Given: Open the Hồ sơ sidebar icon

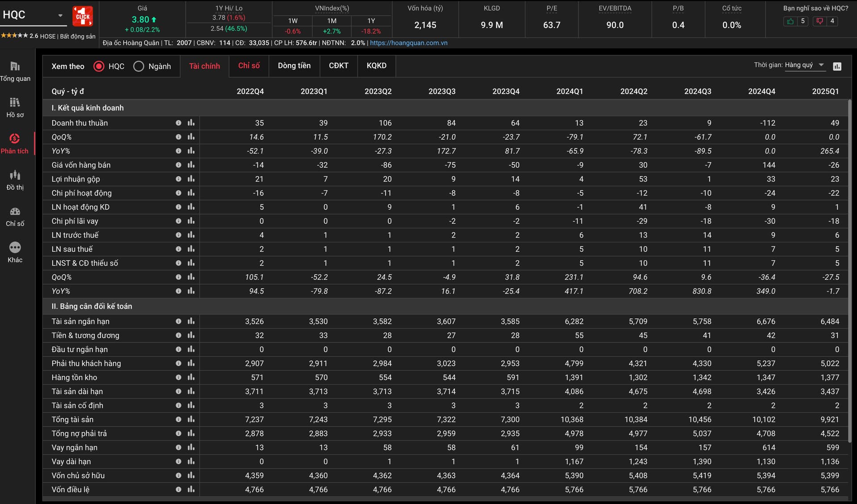Looking at the screenshot, I should (x=15, y=103).
